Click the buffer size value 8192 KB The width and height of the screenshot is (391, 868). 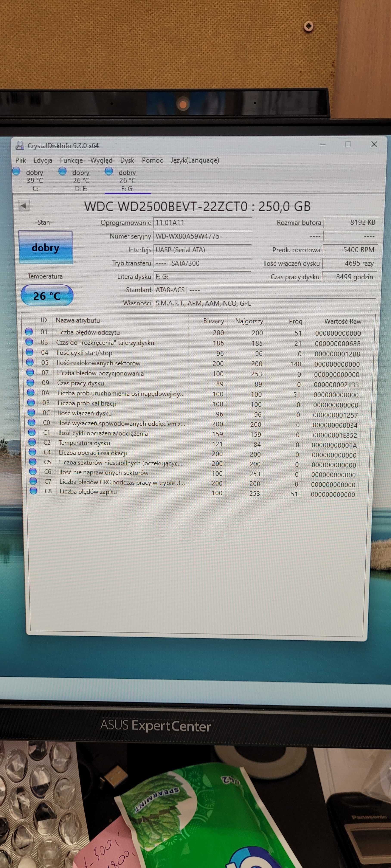click(x=351, y=222)
